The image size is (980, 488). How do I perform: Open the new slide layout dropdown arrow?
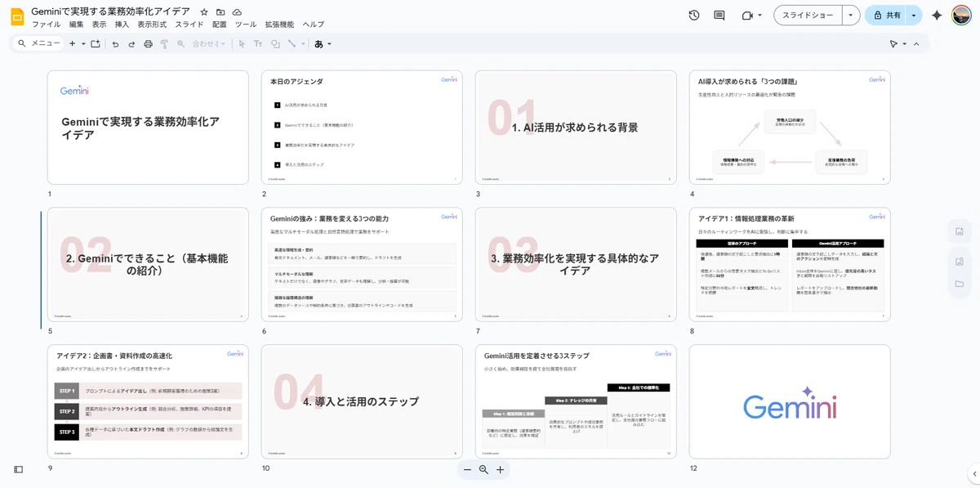(x=83, y=43)
